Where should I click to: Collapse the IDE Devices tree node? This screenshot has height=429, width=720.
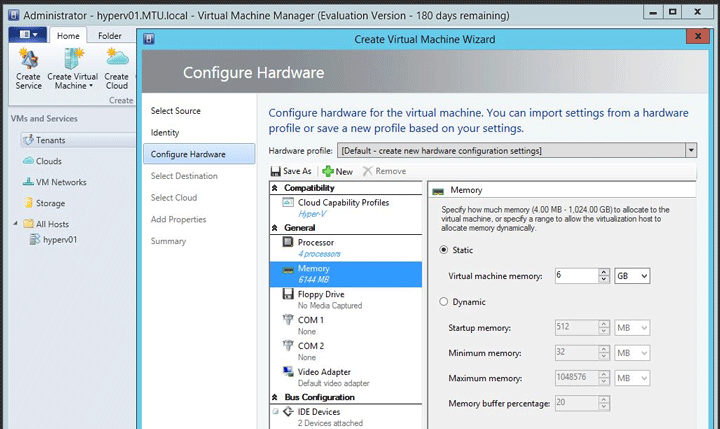pyautogui.click(x=275, y=411)
